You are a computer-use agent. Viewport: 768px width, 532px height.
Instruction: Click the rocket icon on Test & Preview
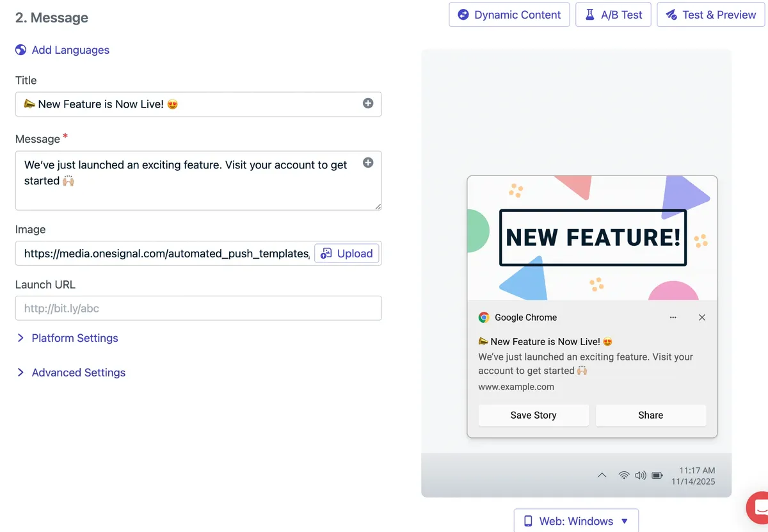[x=671, y=15]
